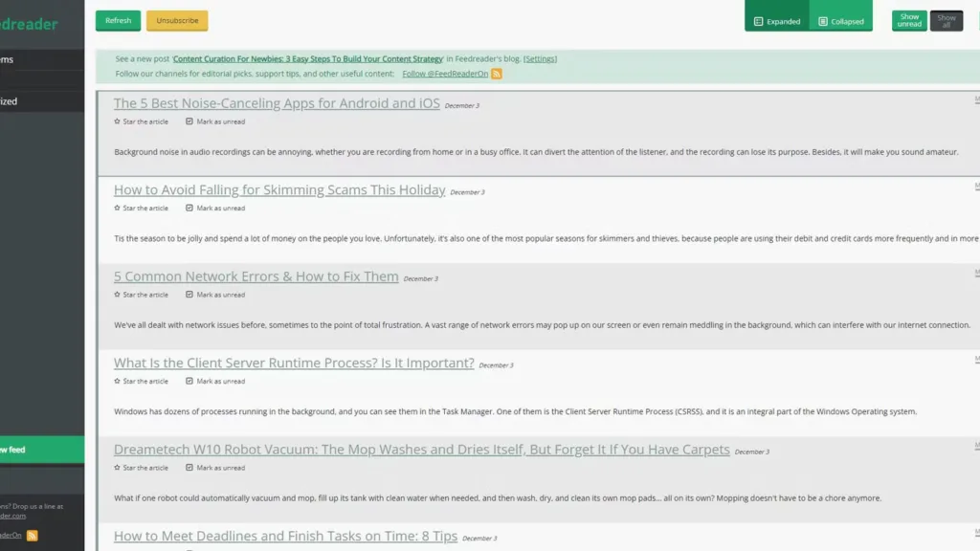The image size is (980, 551).
Task: Star the Skimming Scams article
Action: 142,208
